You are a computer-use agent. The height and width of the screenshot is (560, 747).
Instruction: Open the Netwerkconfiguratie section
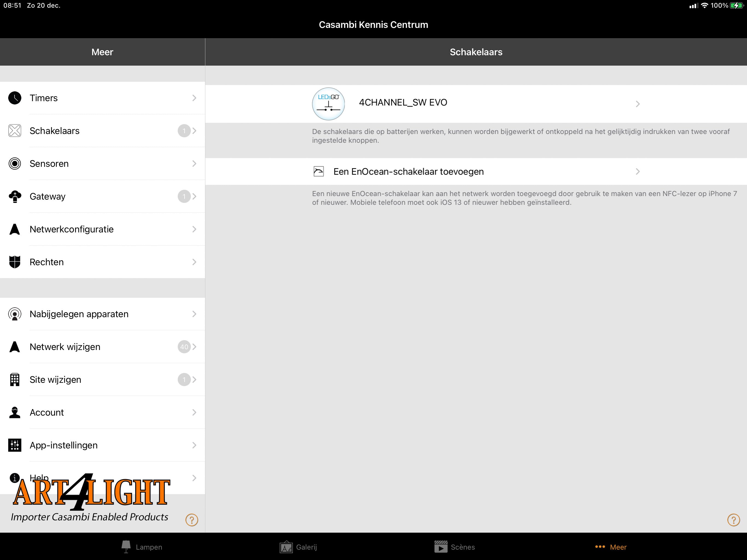coord(103,229)
